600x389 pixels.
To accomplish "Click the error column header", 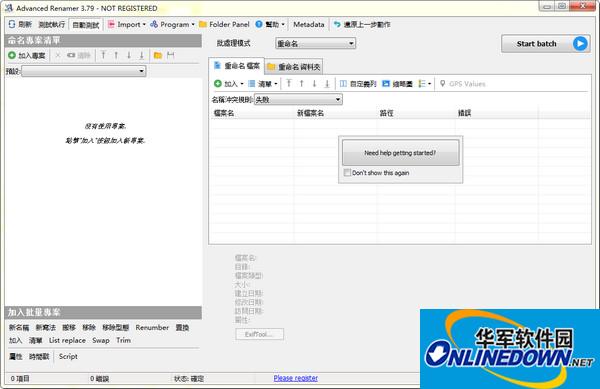I will click(x=497, y=113).
